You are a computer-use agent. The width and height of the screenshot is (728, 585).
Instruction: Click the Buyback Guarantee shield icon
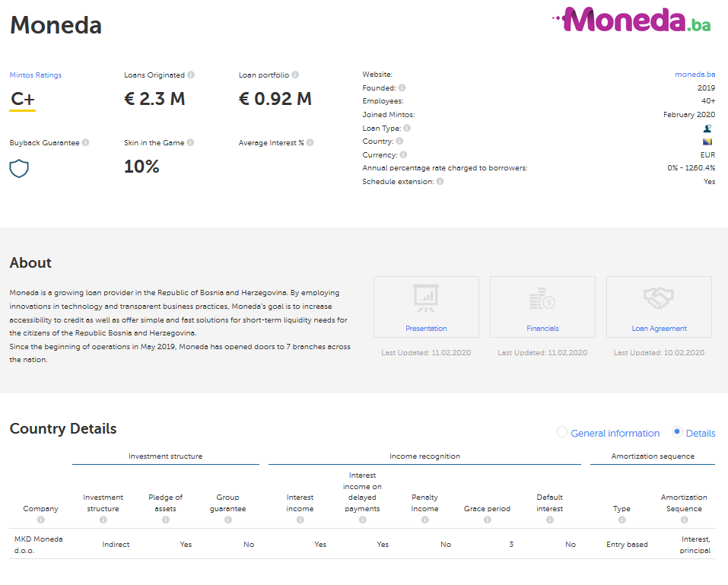point(19,168)
